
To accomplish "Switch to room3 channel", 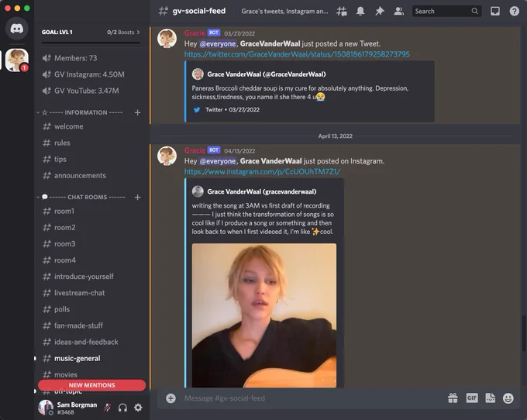I will click(x=91, y=244).
